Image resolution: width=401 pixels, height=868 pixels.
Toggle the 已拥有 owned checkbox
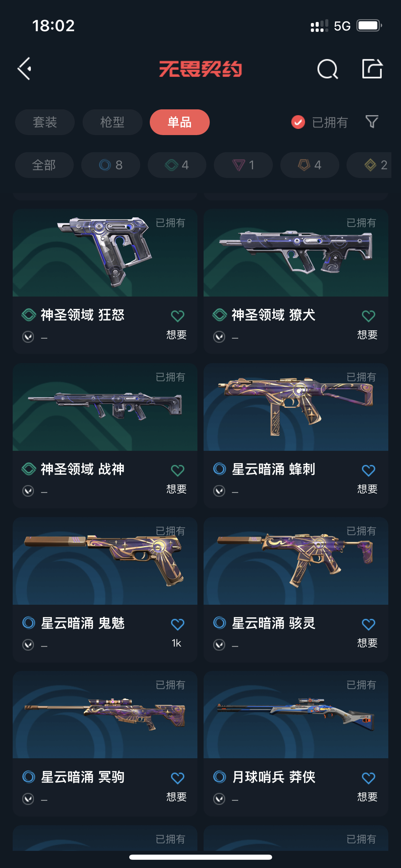pyautogui.click(x=298, y=122)
